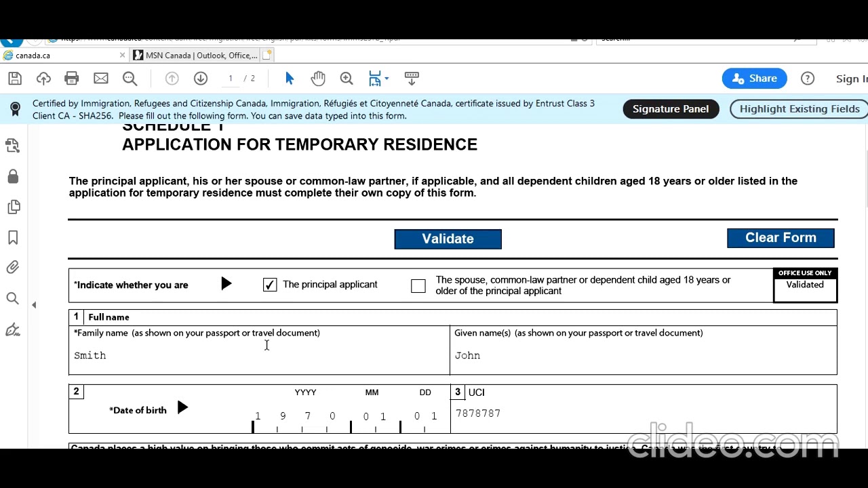Viewport: 868px width, 488px height.
Task: Close the canada.ca tab
Action: [122, 56]
